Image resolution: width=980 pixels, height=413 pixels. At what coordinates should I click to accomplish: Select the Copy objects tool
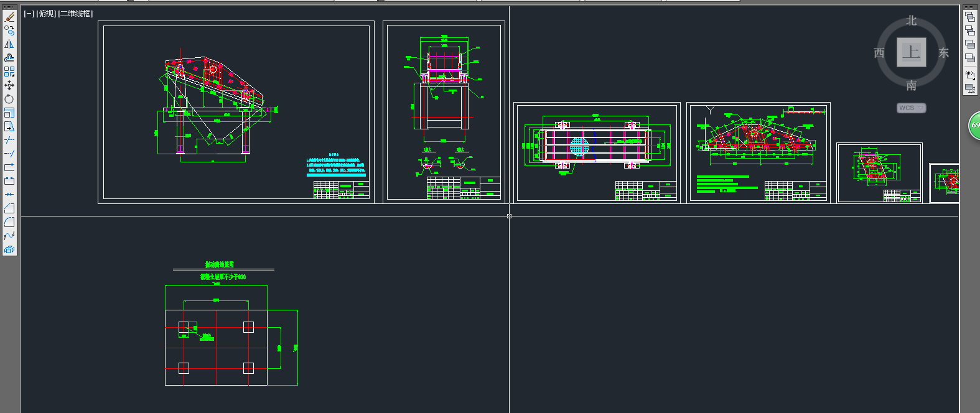point(9,30)
